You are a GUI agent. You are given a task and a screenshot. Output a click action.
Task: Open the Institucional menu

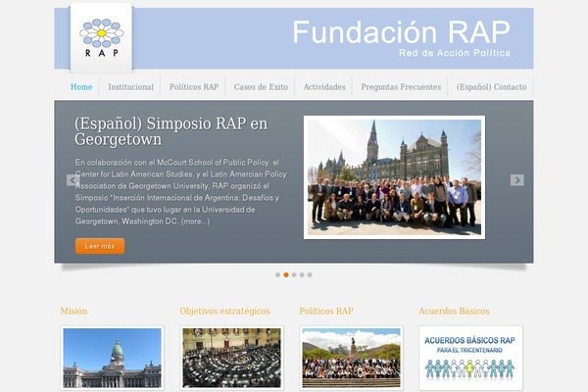coord(131,87)
